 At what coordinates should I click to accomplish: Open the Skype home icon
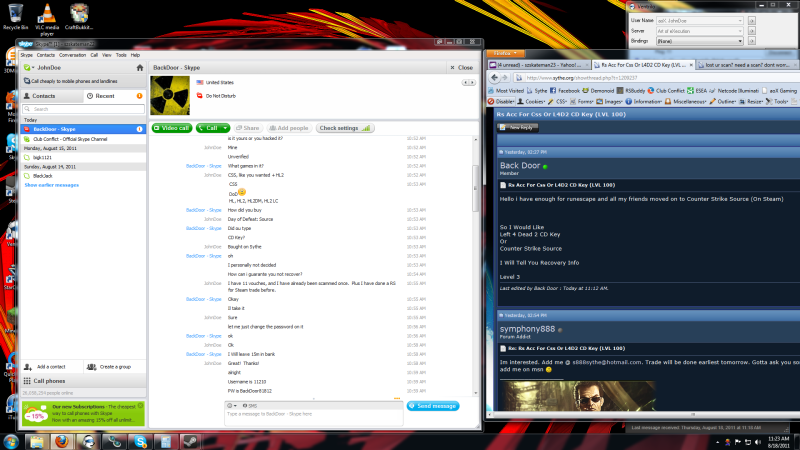click(140, 67)
